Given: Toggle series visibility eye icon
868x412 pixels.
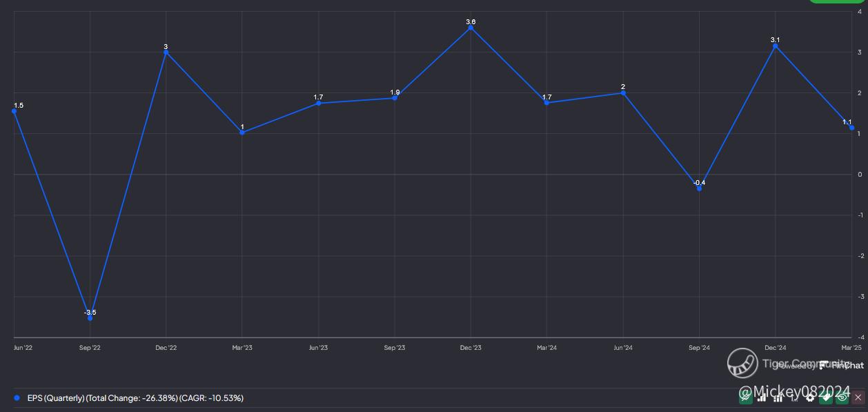Looking at the screenshot, I should coord(842,398).
